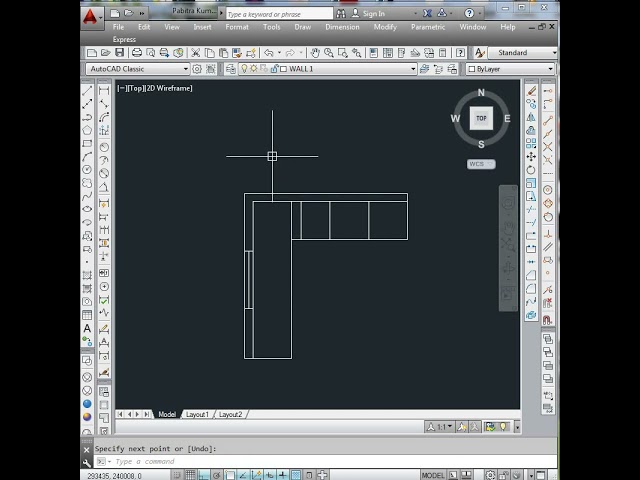Image resolution: width=640 pixels, height=480 pixels.
Task: Select the Polygon draw tool
Action: (87, 131)
